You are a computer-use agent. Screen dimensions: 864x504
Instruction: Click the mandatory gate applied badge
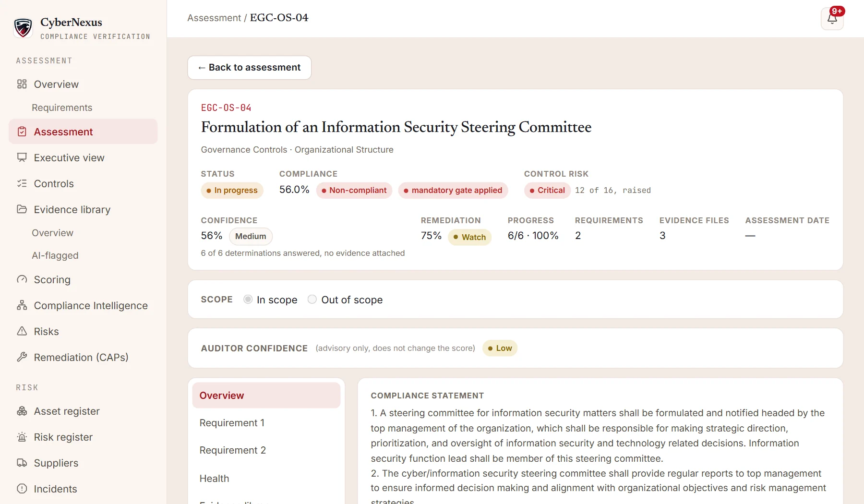[x=453, y=191]
